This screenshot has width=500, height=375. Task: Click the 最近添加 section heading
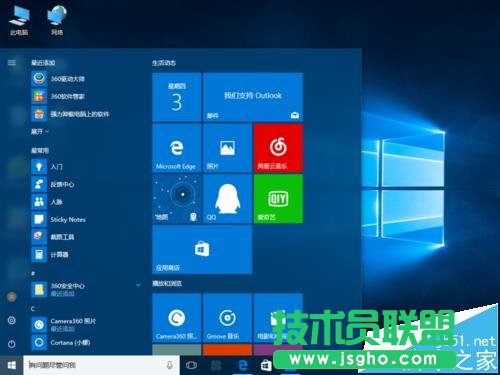(x=43, y=63)
